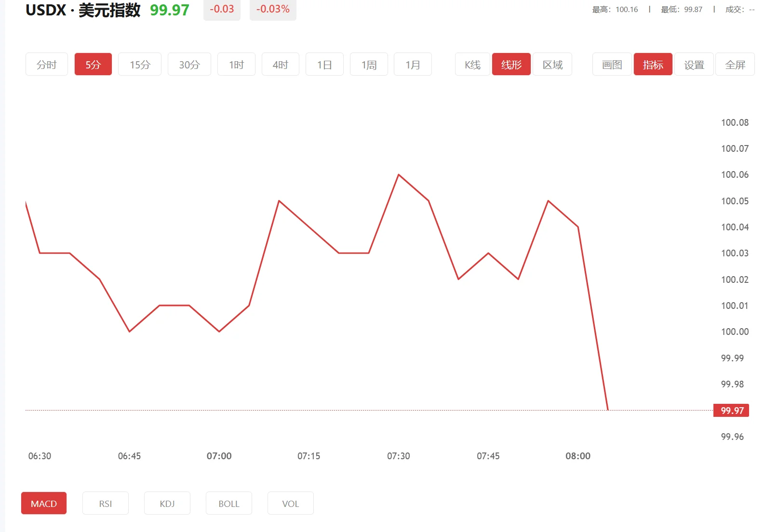Switch to the KDJ indicator
This screenshot has height=532, width=778.
click(167, 504)
